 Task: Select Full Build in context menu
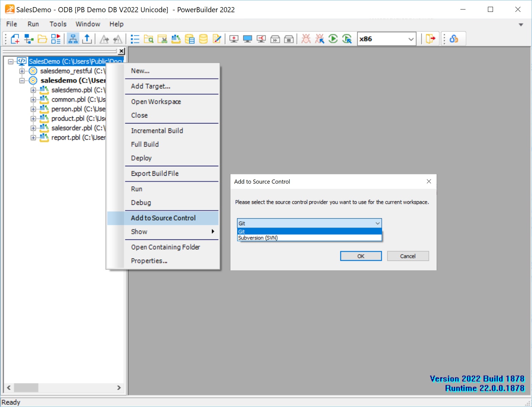coord(163,144)
